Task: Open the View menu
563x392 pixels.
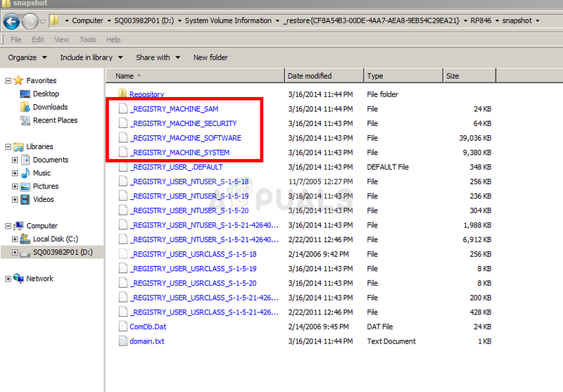Action: pos(61,39)
